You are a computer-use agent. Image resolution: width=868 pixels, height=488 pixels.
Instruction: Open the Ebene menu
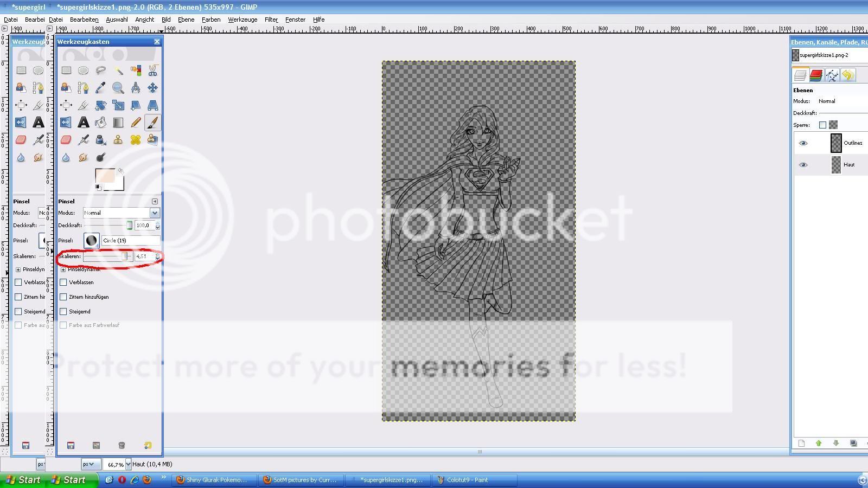pyautogui.click(x=186, y=20)
